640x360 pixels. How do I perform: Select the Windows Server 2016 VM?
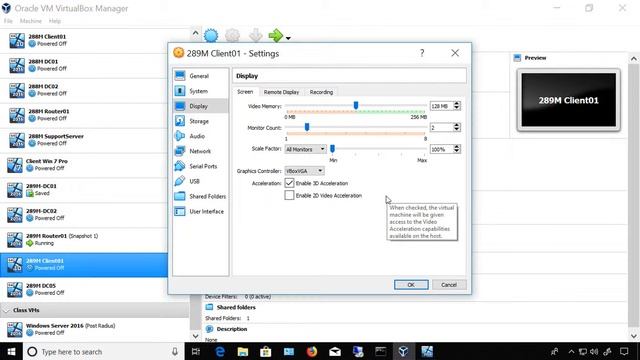coord(95,329)
